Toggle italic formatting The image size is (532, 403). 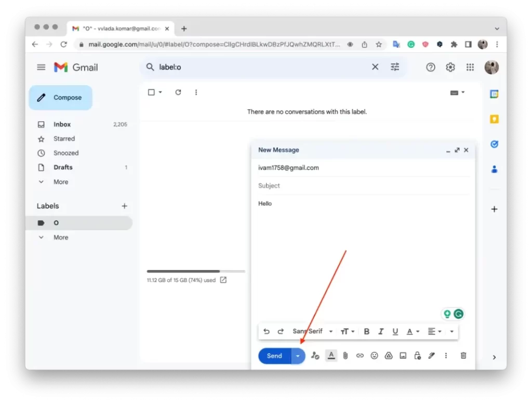click(x=381, y=331)
